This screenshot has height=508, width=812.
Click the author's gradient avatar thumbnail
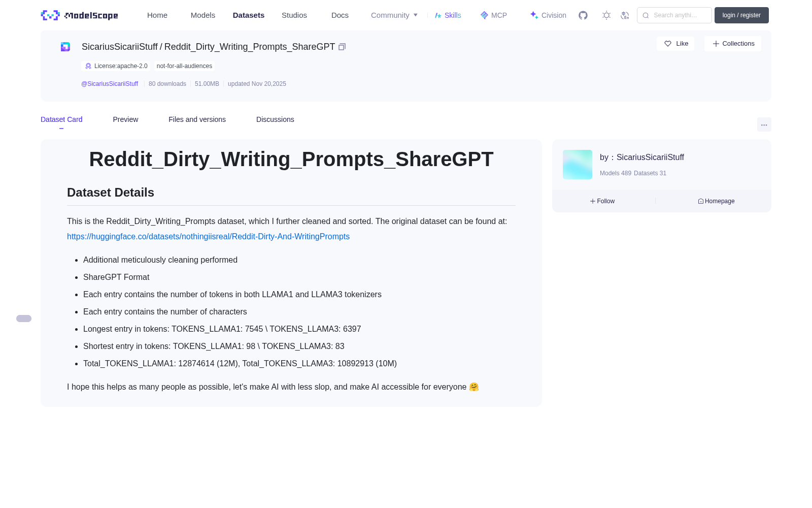[x=578, y=165]
